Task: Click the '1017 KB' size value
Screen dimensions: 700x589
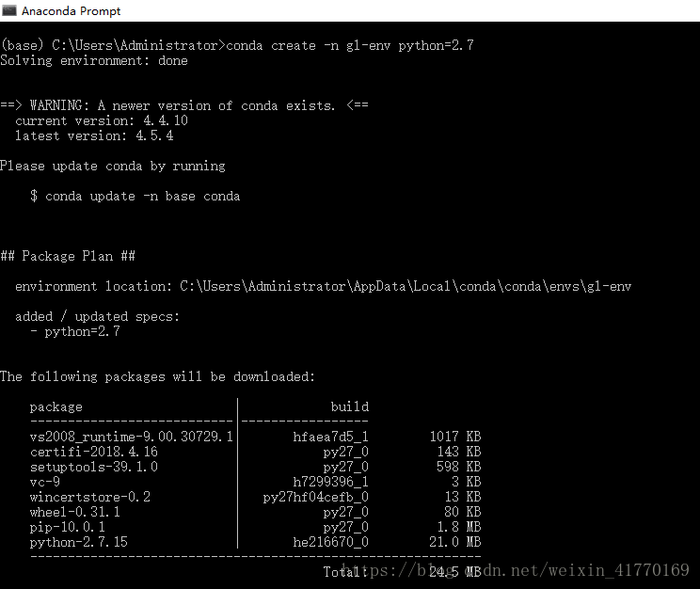Action: (x=455, y=437)
